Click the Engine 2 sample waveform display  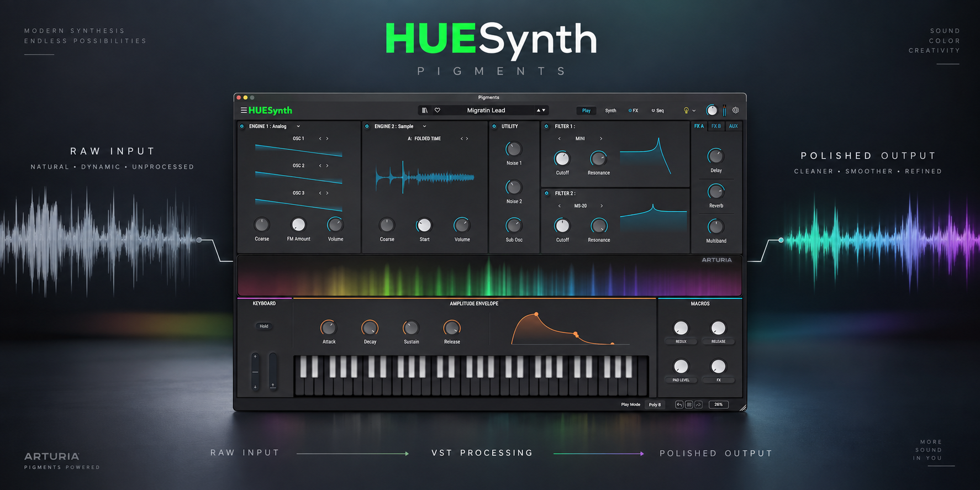click(x=425, y=177)
